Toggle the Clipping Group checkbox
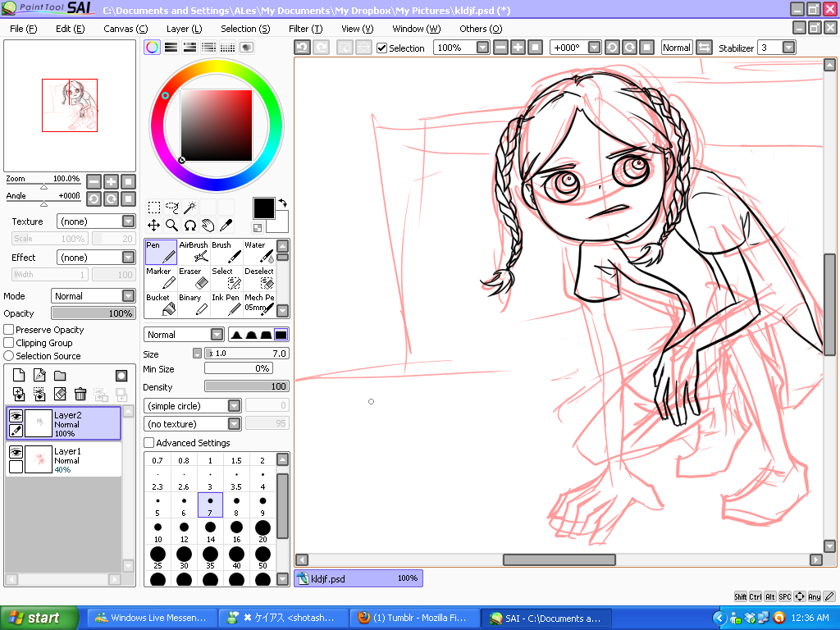840x630 pixels. click(x=9, y=343)
